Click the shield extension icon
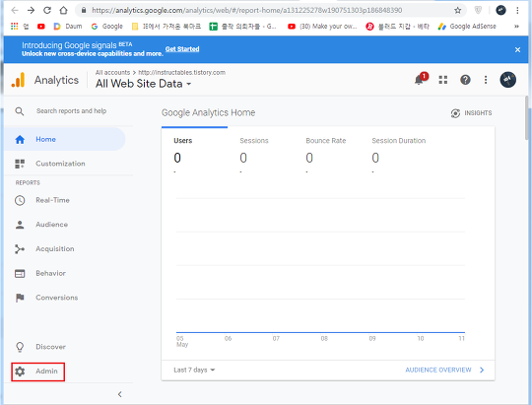 (478, 10)
